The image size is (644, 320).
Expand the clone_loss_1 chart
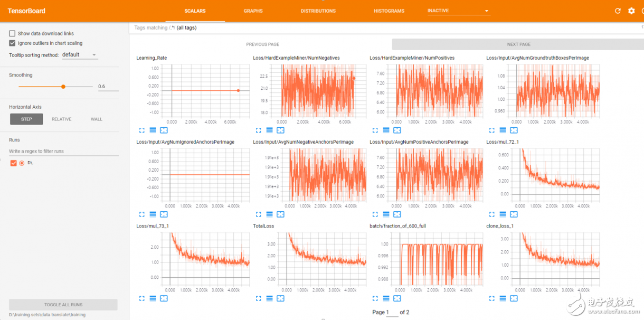(x=491, y=298)
